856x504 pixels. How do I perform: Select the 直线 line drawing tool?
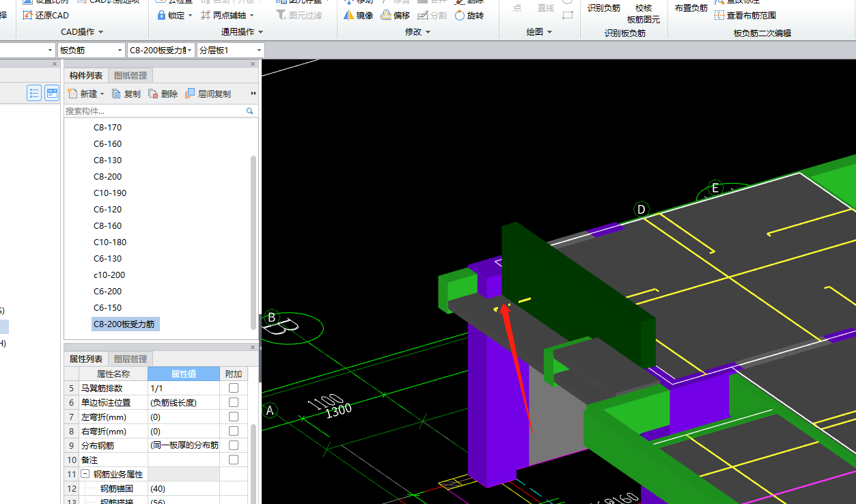(546, 8)
